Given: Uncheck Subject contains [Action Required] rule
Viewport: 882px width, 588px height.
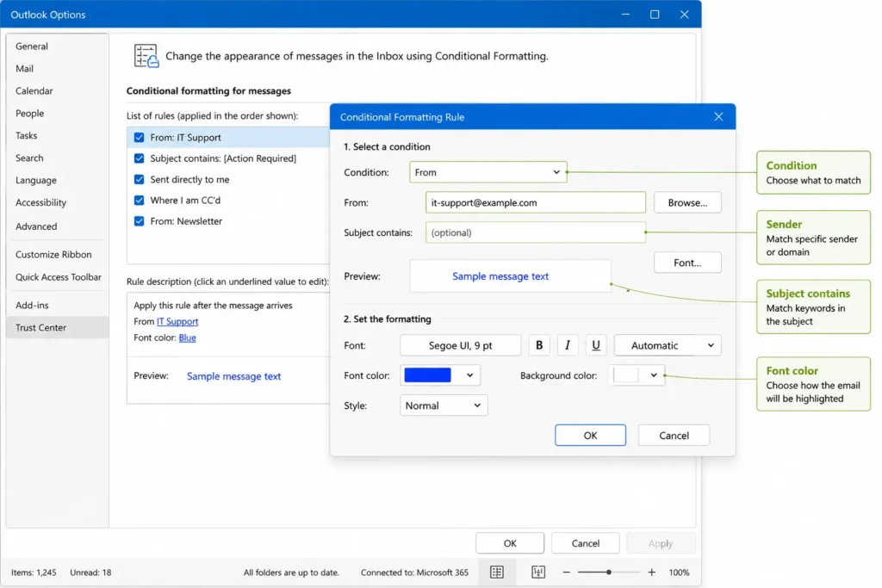Looking at the screenshot, I should (139, 158).
